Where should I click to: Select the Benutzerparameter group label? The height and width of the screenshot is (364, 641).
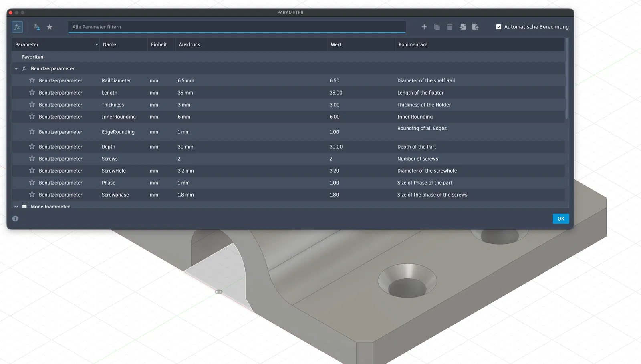pos(52,68)
